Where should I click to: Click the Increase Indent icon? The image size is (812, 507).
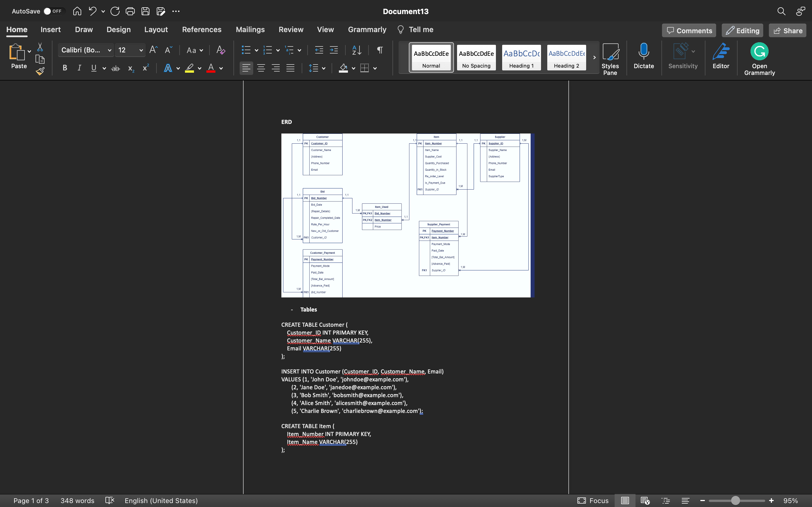(334, 50)
